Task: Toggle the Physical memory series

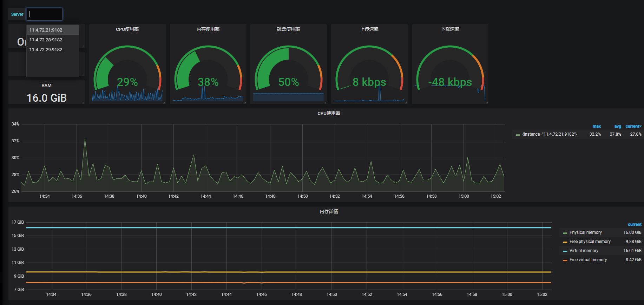Action: 585,232
